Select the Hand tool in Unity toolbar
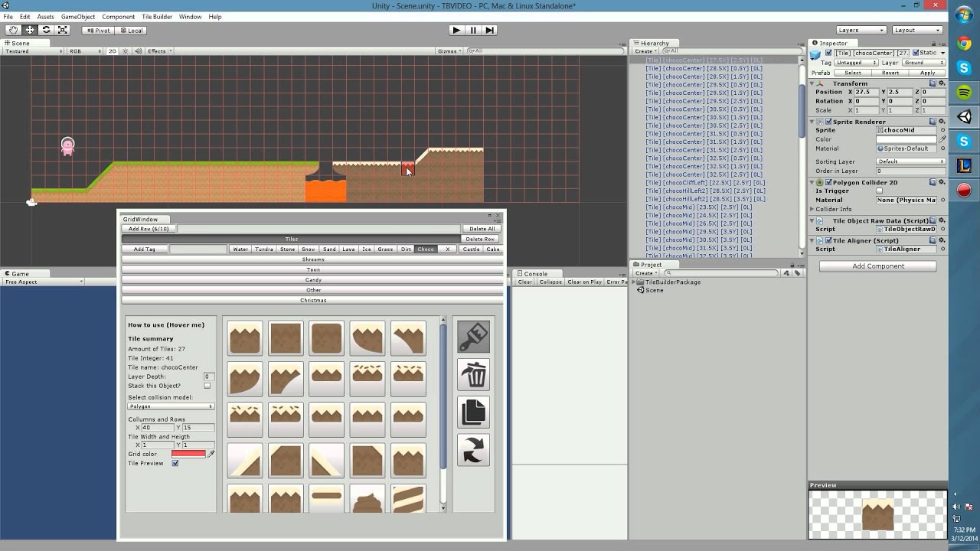This screenshot has width=980, height=551. (x=14, y=30)
